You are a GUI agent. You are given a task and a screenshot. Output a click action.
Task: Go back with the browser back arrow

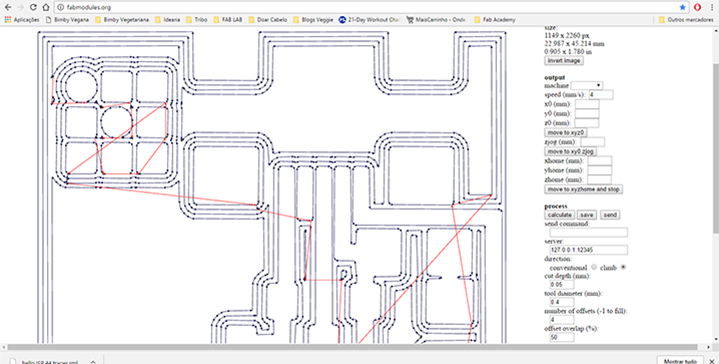pyautogui.click(x=8, y=7)
